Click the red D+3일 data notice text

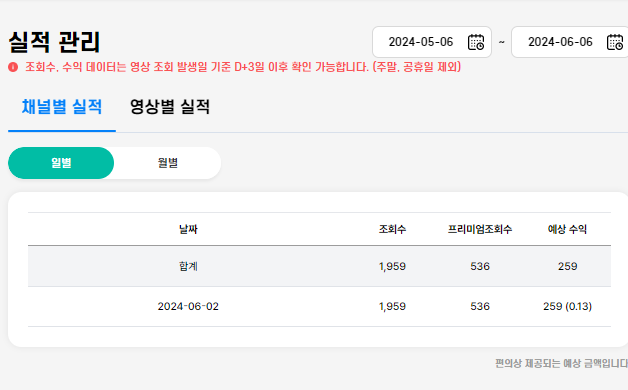tap(243, 67)
